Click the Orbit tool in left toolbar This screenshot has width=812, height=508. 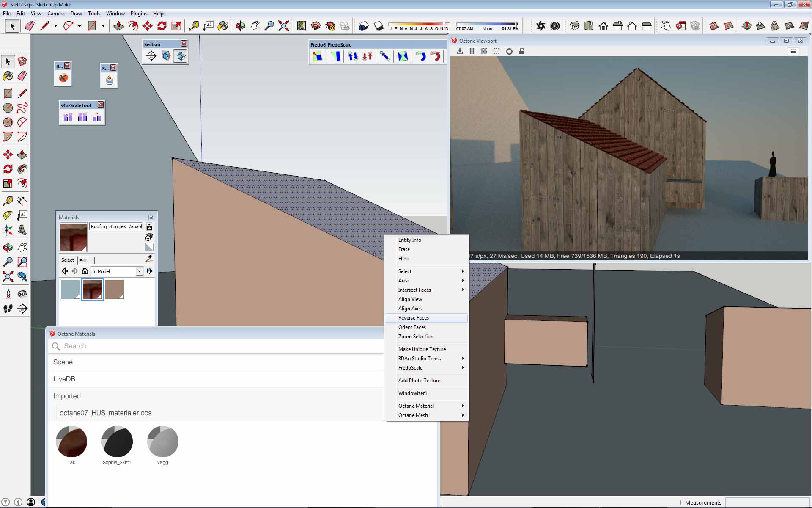(8, 247)
